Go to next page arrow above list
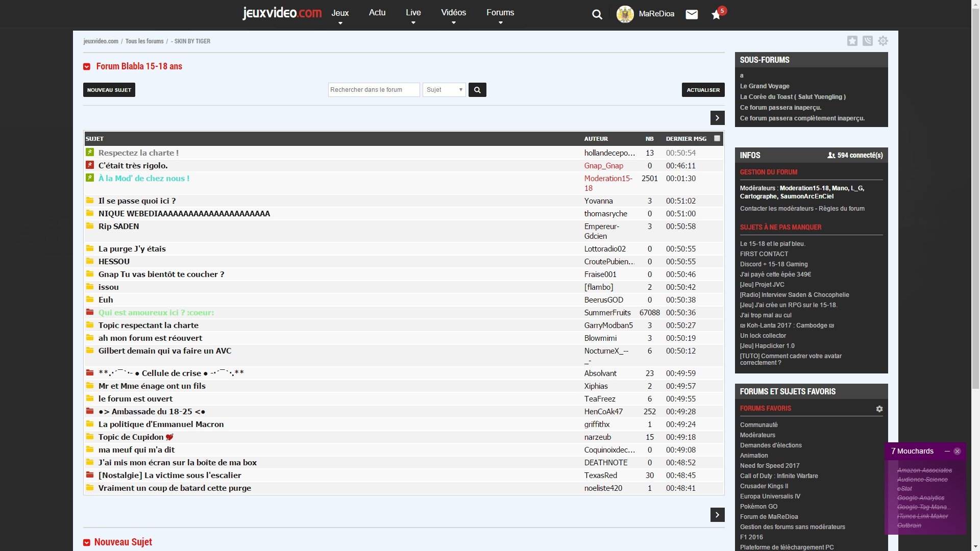Image resolution: width=980 pixels, height=551 pixels. 717,118
